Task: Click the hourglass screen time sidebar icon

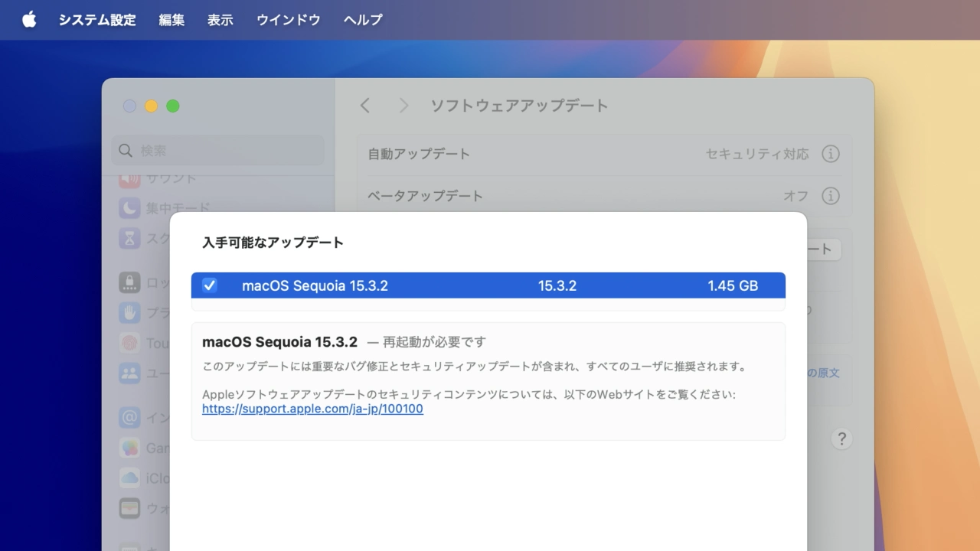Action: [x=129, y=238]
